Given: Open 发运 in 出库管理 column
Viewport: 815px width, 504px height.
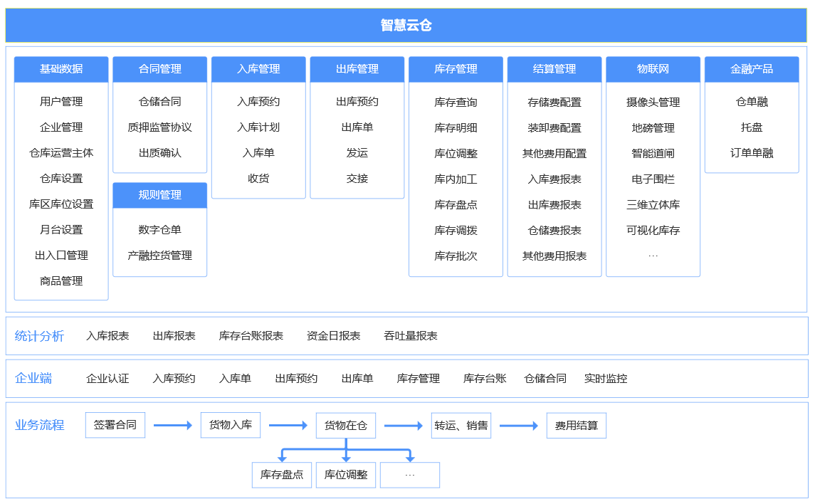Looking at the screenshot, I should tap(357, 153).
